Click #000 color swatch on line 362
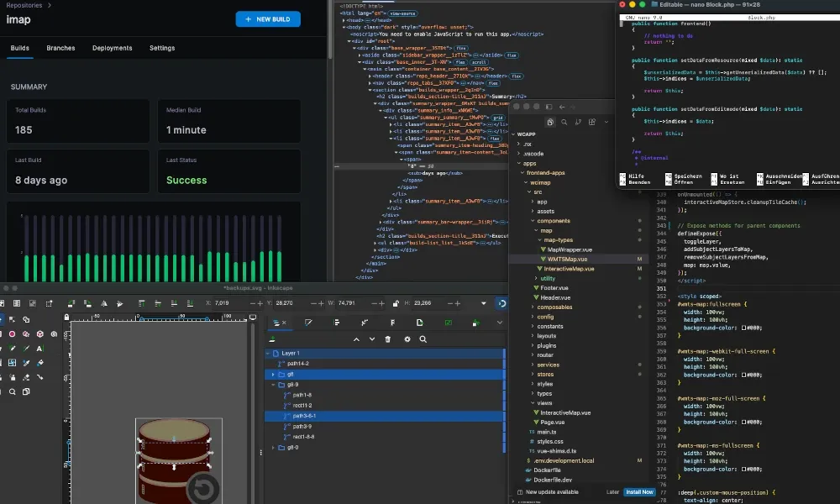Viewport: 840px width, 504px height. click(x=743, y=375)
